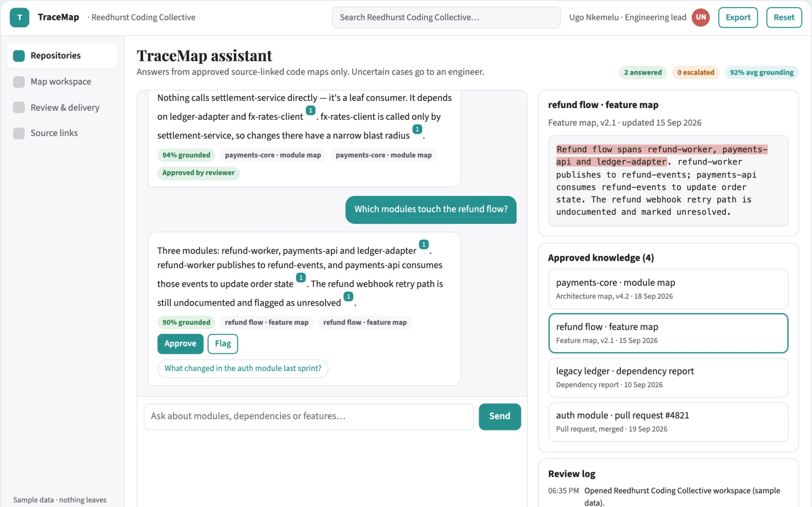Click the second refund flow feature map chip
The image size is (812, 507).
click(365, 322)
